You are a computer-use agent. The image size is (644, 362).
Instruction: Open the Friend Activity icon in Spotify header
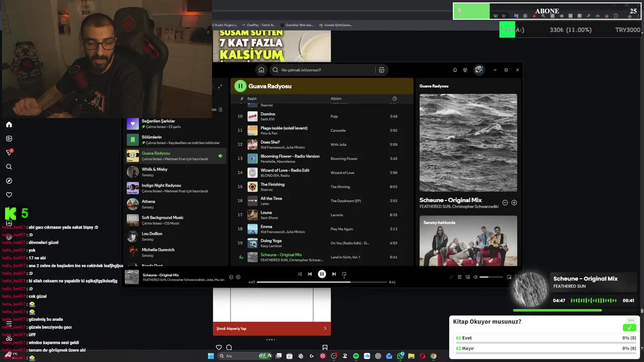pyautogui.click(x=465, y=70)
